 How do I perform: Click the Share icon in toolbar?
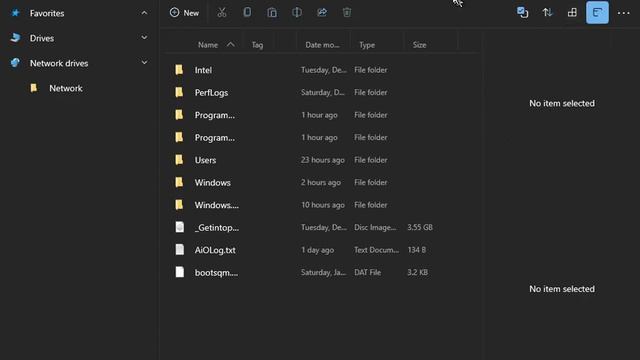pyautogui.click(x=322, y=12)
